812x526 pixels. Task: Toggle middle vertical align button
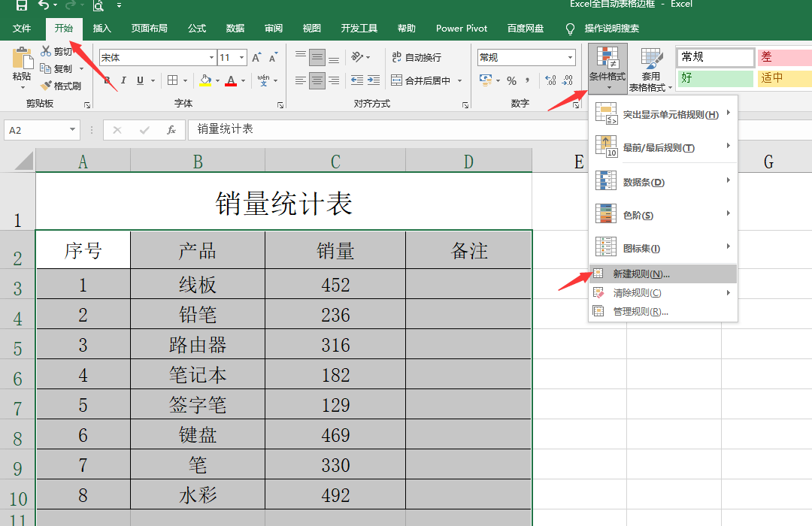coord(317,57)
